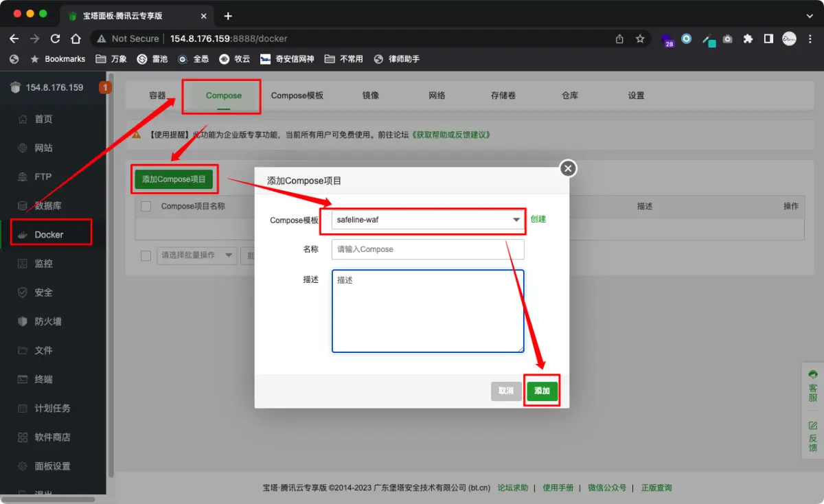
Task: Click the notification badge showing 1
Action: coord(105,87)
